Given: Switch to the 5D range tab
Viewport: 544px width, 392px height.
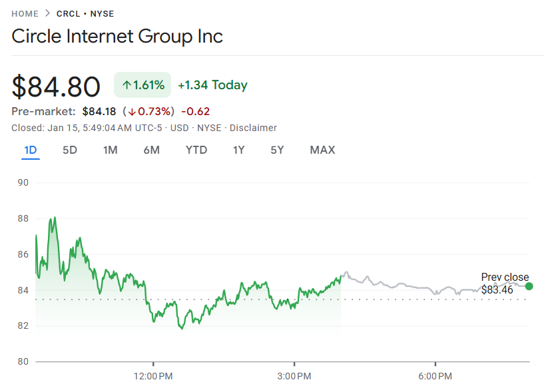Looking at the screenshot, I should pyautogui.click(x=70, y=150).
